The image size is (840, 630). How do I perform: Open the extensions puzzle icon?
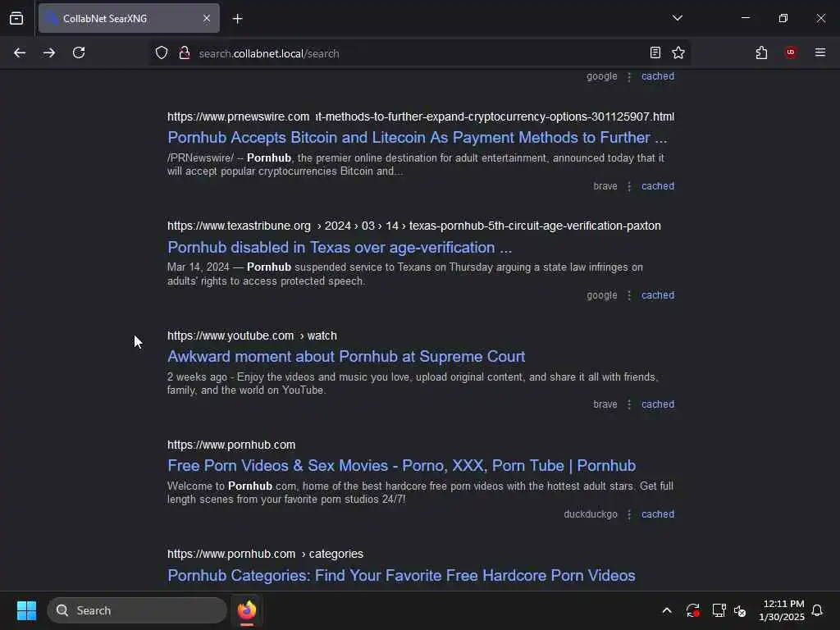(761, 52)
